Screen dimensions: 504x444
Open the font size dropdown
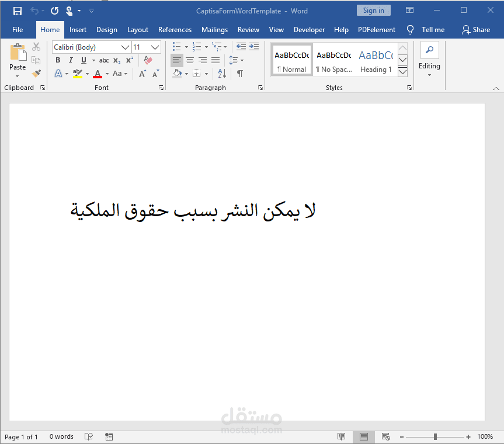click(x=155, y=47)
